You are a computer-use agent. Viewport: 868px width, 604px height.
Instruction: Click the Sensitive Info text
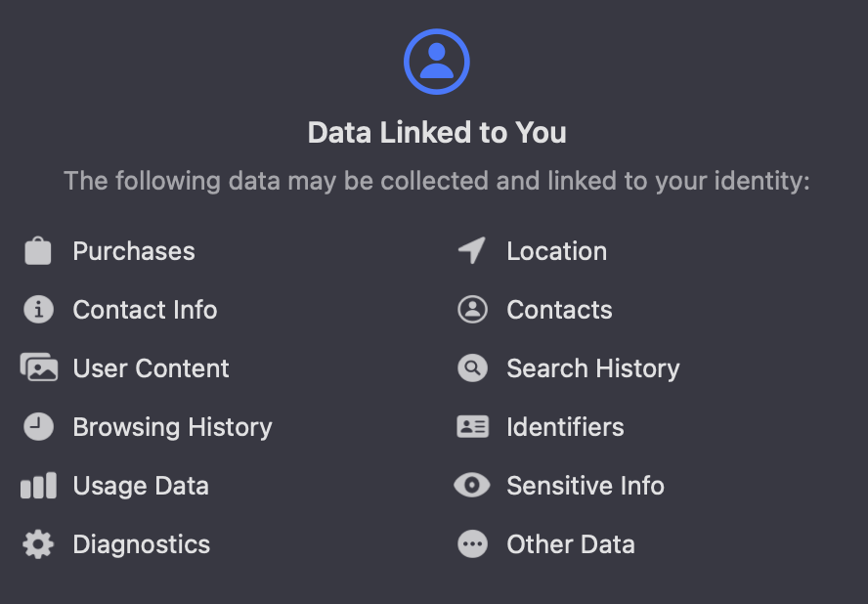point(585,486)
